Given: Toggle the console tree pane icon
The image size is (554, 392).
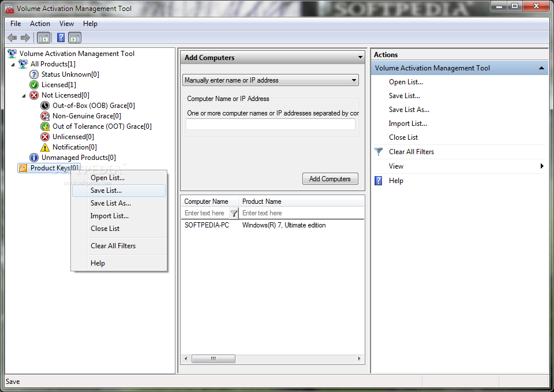Looking at the screenshot, I should 44,38.
